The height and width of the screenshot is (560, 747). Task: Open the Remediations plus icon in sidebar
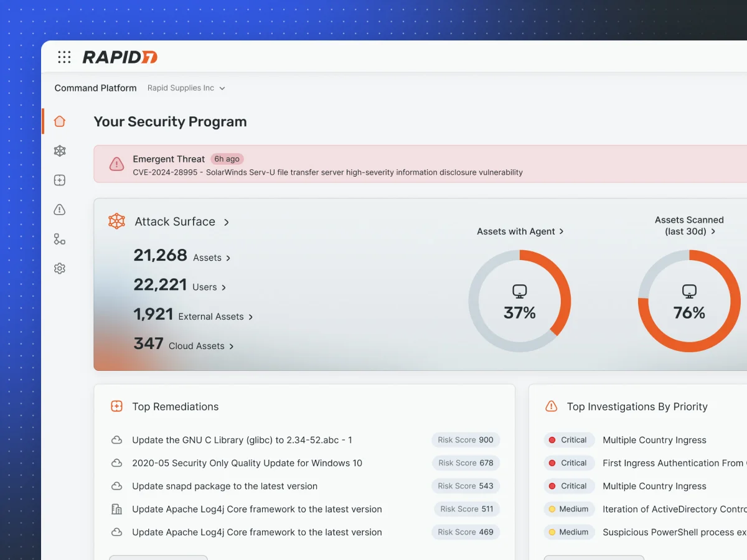click(x=60, y=180)
